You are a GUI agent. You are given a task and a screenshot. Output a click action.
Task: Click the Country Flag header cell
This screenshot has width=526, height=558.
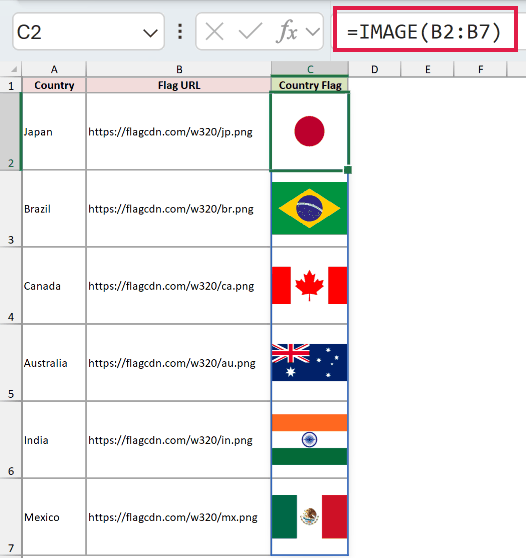(310, 85)
